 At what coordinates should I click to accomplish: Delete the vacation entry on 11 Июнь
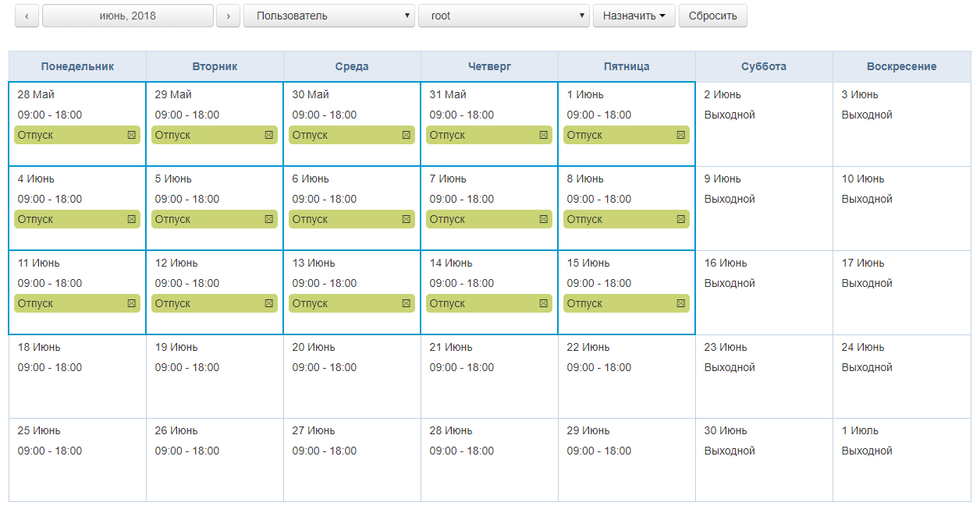click(x=132, y=303)
